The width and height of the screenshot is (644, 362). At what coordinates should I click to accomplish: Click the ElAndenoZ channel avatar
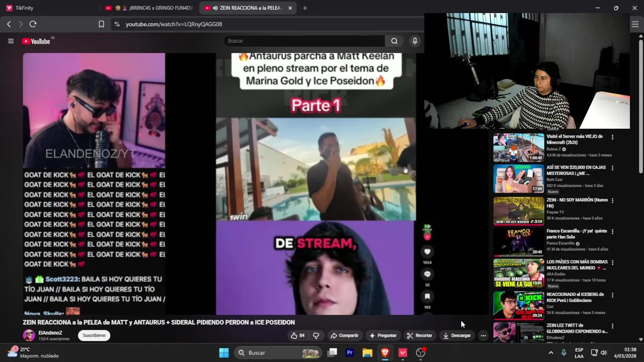point(29,335)
